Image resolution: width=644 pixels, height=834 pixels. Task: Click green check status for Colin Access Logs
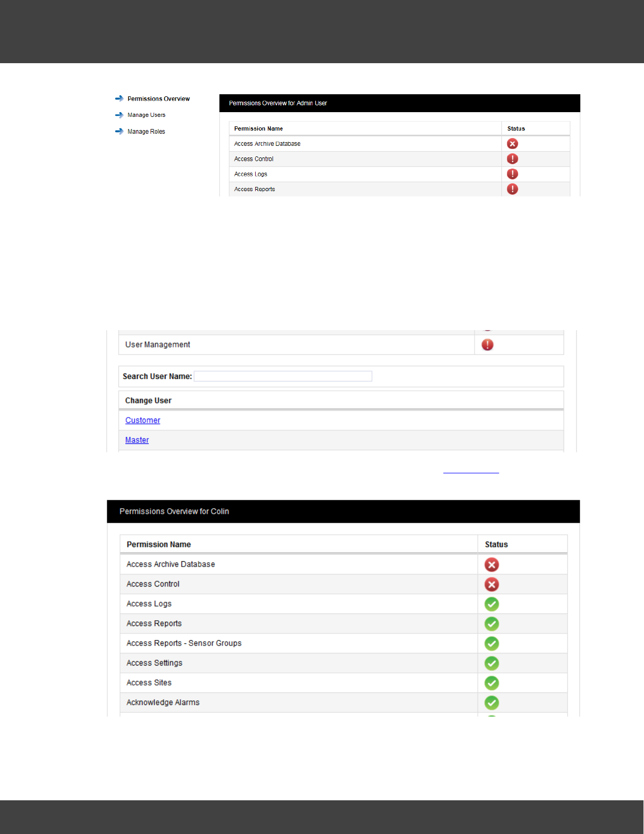pos(492,604)
